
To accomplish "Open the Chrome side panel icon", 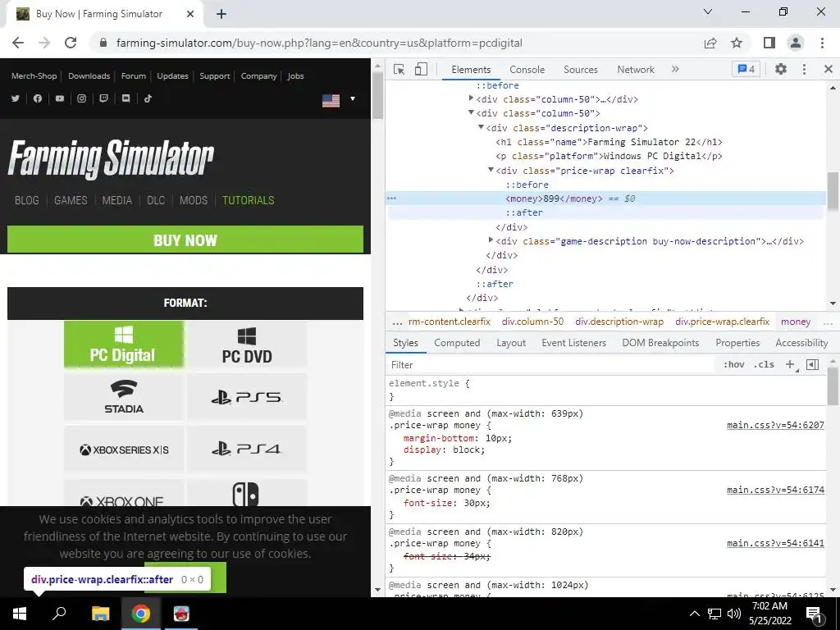I will point(769,43).
